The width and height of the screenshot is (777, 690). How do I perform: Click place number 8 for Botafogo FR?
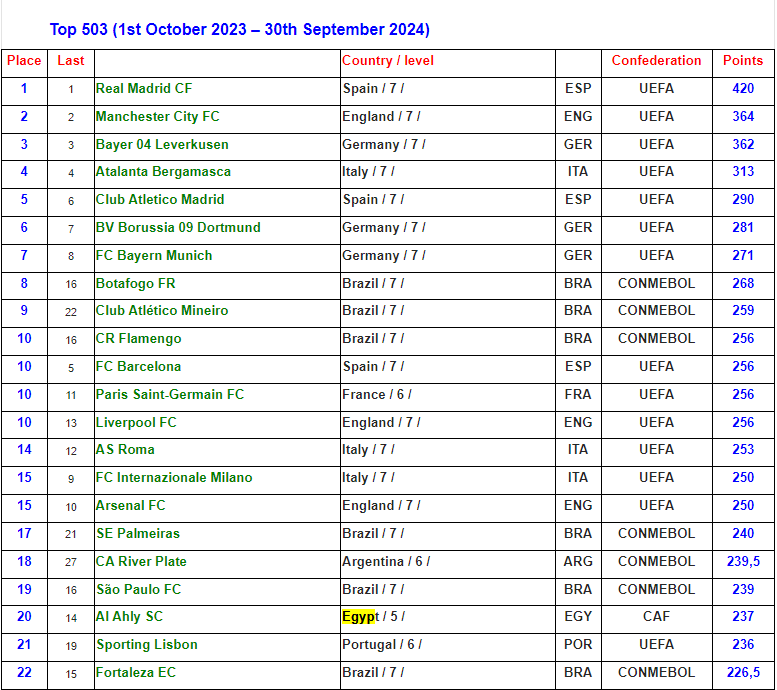tap(24, 284)
